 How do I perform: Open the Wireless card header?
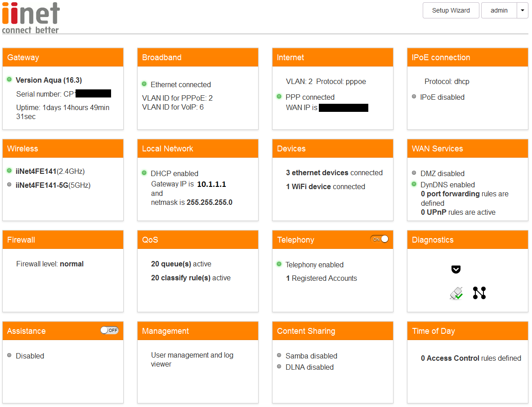(x=63, y=148)
